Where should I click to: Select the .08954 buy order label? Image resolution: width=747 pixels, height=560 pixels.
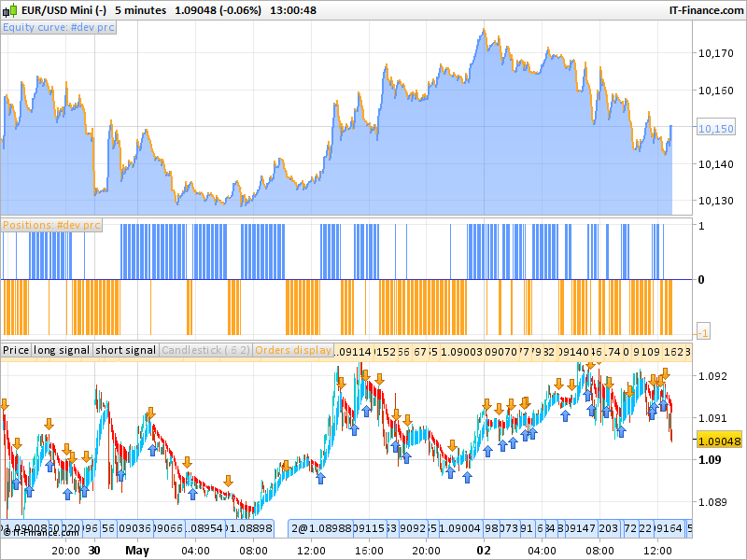coord(204,528)
